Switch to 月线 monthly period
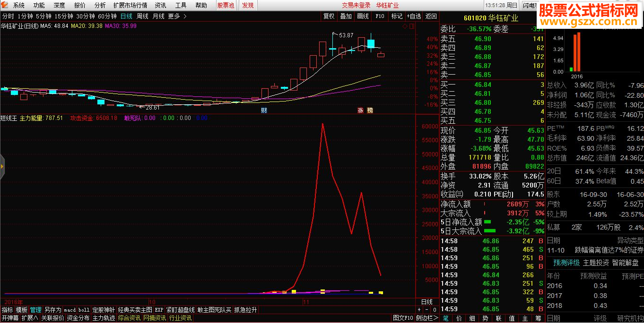This screenshot has height=323, width=644. pos(158,16)
